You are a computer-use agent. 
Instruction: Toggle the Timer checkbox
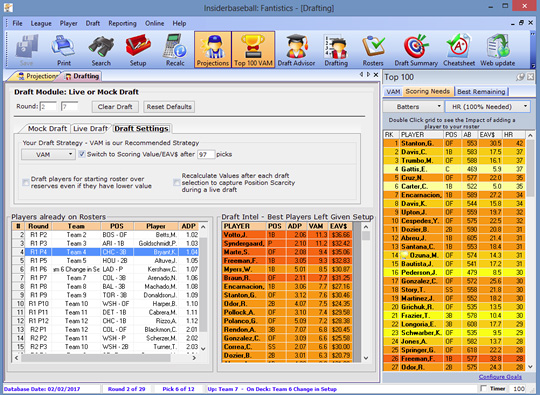tap(484, 388)
